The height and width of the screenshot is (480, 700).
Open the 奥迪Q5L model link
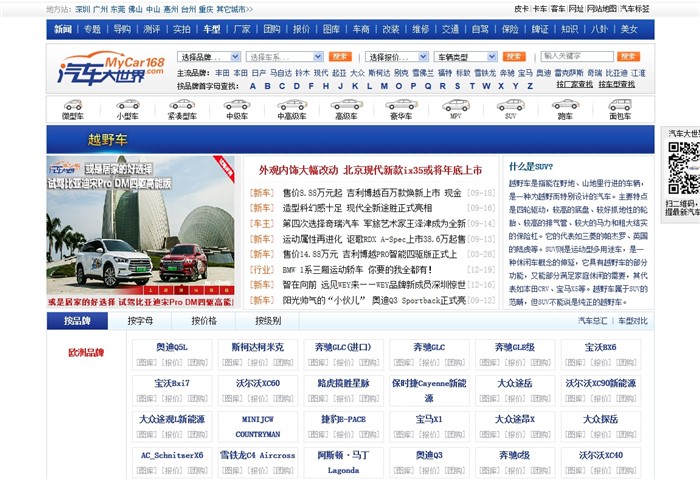click(172, 347)
